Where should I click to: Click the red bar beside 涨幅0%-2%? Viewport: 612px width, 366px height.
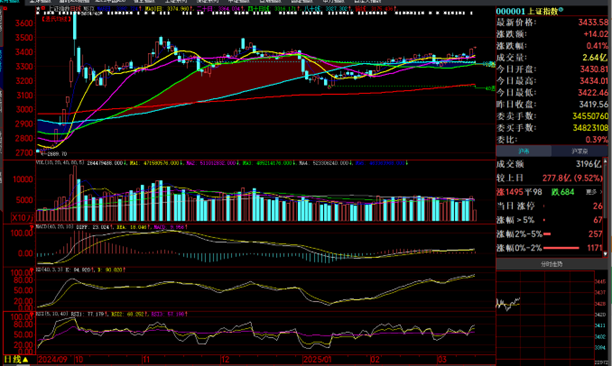tap(561, 248)
